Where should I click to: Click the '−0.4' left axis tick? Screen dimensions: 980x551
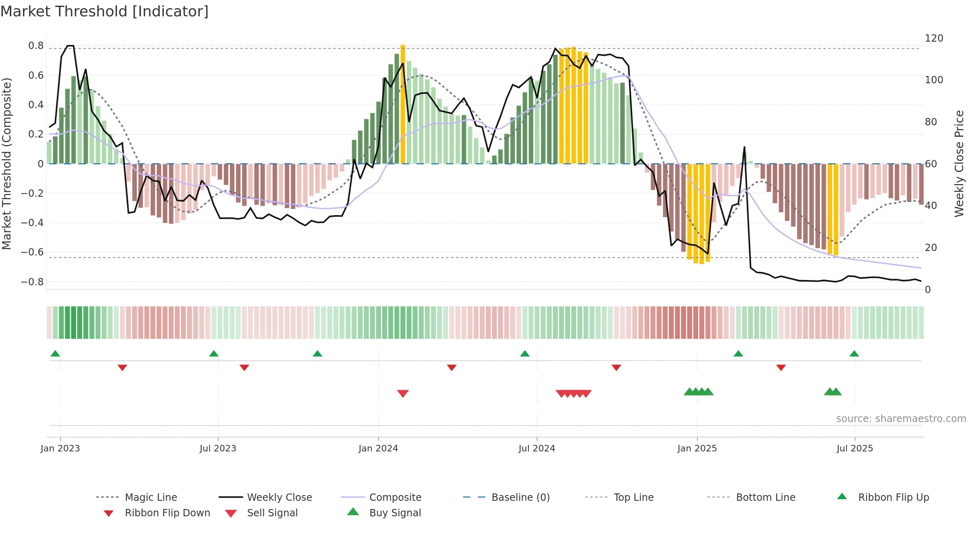[x=32, y=222]
